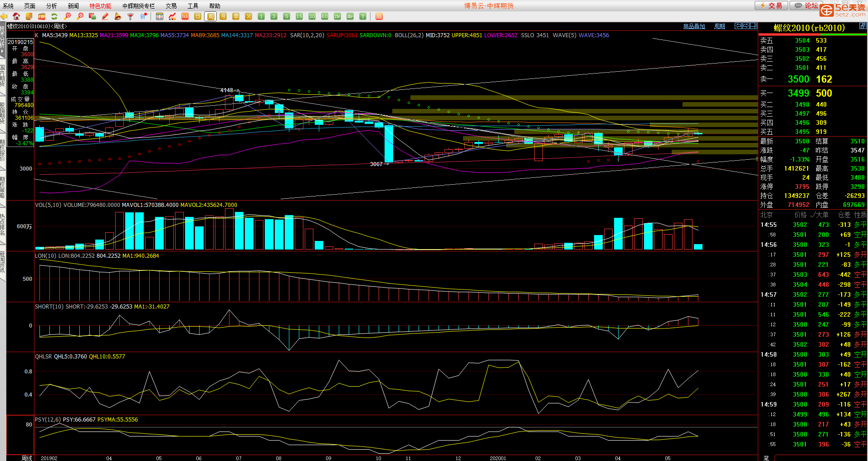Image resolution: width=868 pixels, height=461 pixels.
Task: Select 1-minute period button
Action: point(261,16)
